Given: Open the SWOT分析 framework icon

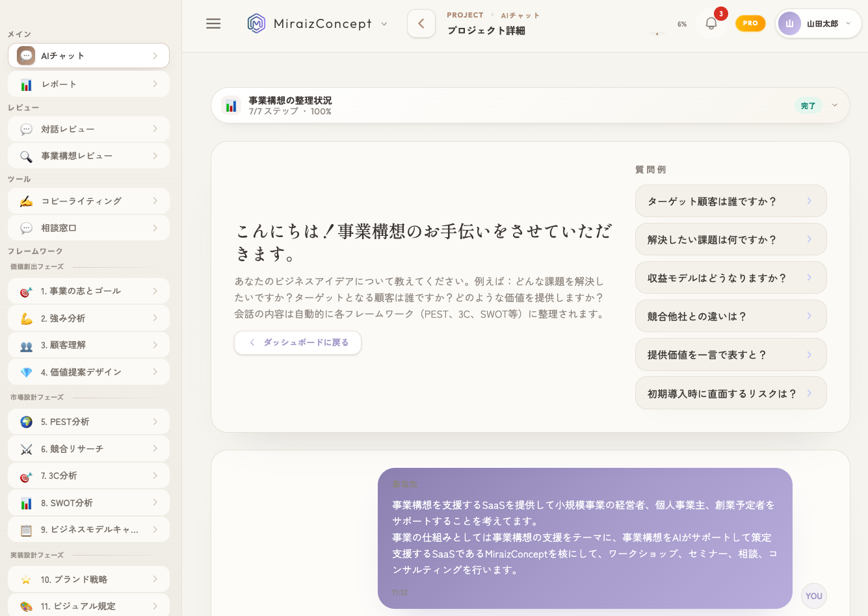Looking at the screenshot, I should point(25,502).
